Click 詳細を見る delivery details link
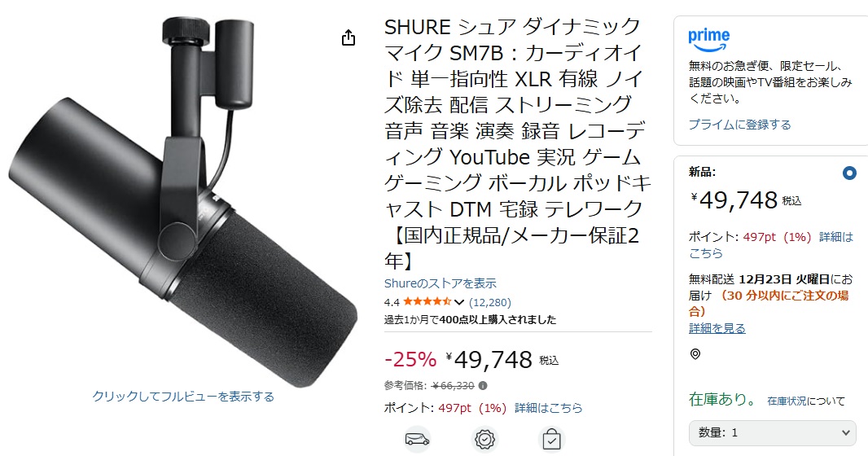868x456 pixels. (717, 328)
